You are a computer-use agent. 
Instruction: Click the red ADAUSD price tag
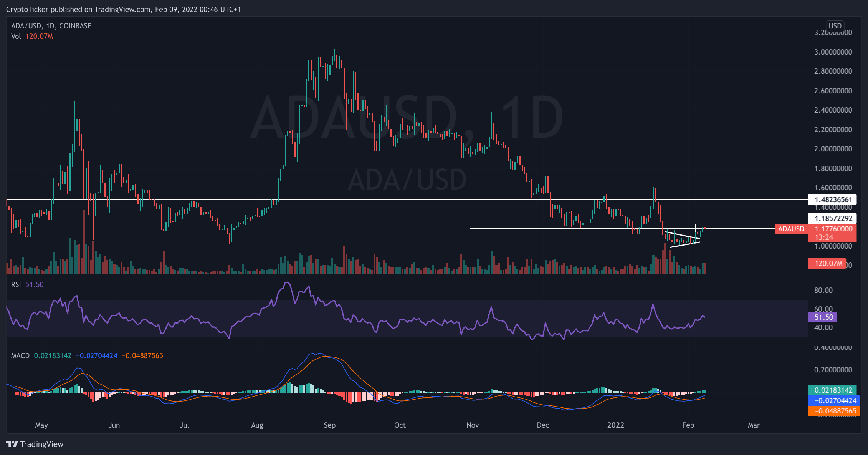coord(791,229)
